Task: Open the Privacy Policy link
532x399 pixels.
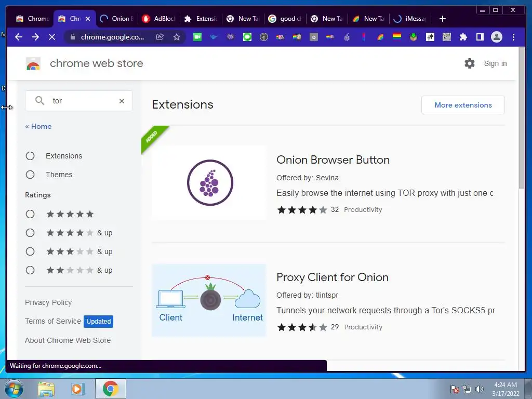Action: tap(48, 302)
